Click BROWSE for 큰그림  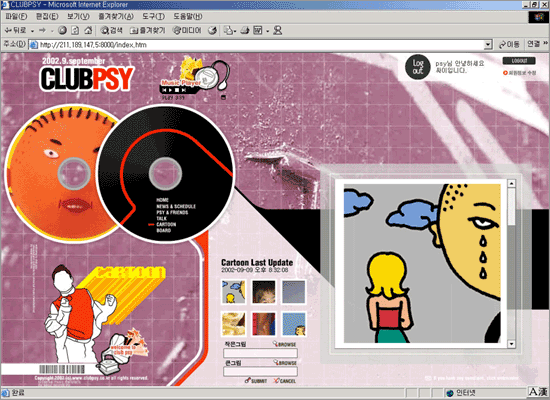285,362
